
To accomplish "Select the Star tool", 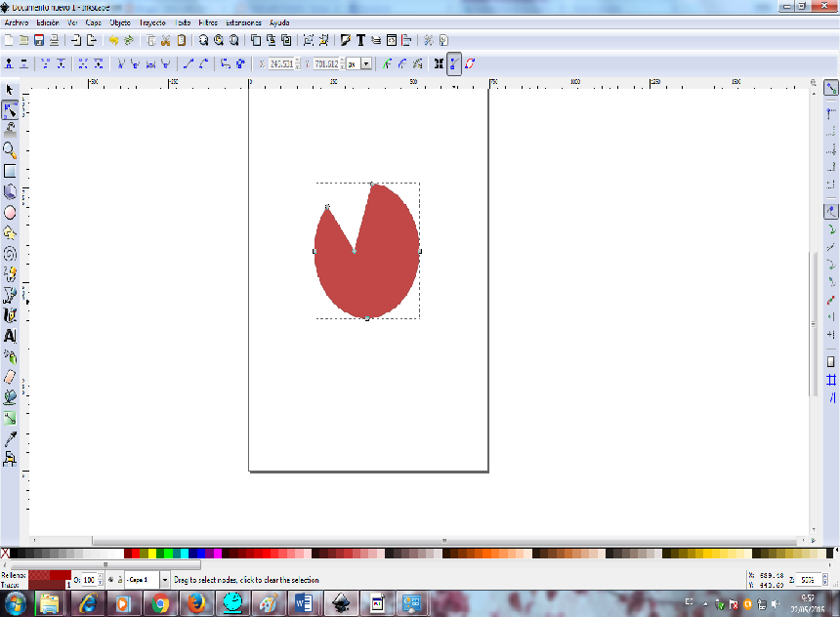I will coord(10,232).
